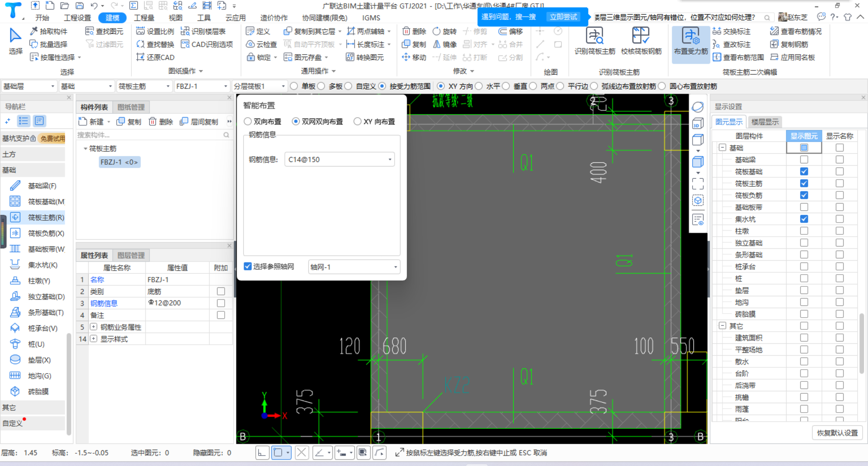This screenshot has height=466, width=868.
Task: Open 基础层 floor dropdown
Action: pos(29,86)
